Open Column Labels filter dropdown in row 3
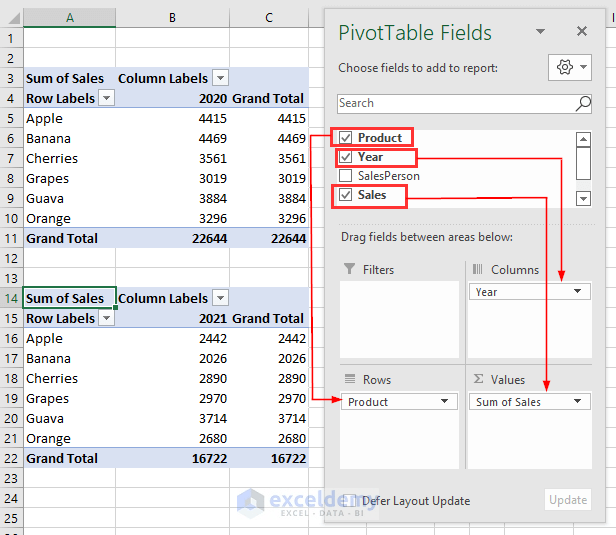The width and height of the screenshot is (616, 535). 220,78
